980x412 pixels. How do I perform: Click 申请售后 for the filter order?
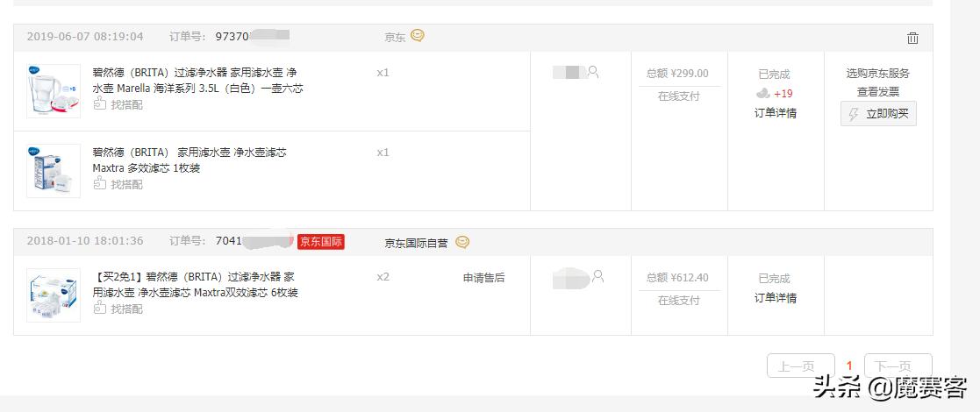pyautogui.click(x=483, y=278)
